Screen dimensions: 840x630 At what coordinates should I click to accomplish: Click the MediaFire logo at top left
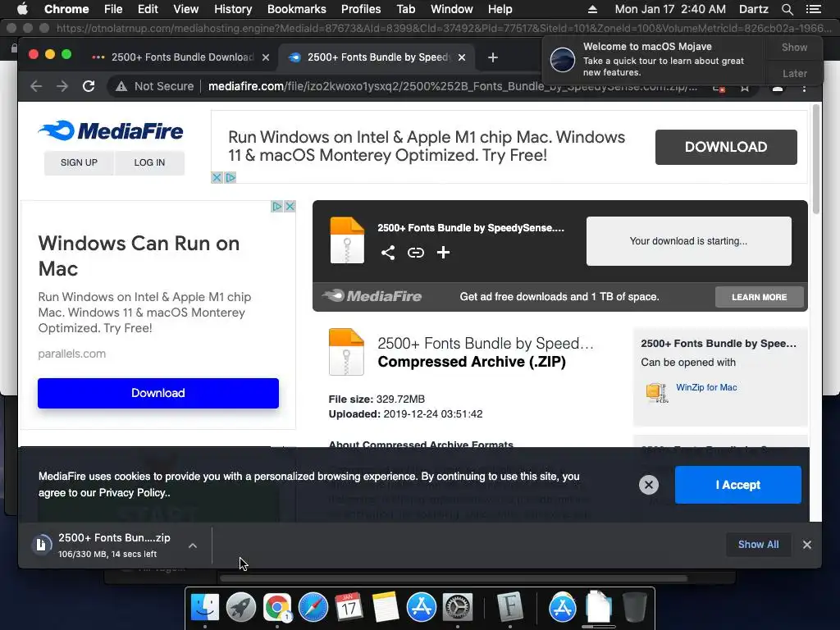pyautogui.click(x=111, y=130)
